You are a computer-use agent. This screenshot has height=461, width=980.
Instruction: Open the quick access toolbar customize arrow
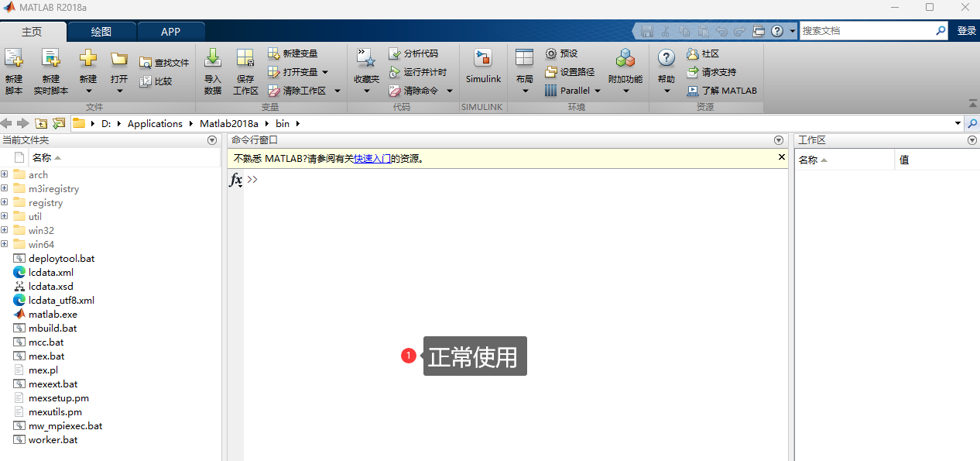tap(793, 31)
